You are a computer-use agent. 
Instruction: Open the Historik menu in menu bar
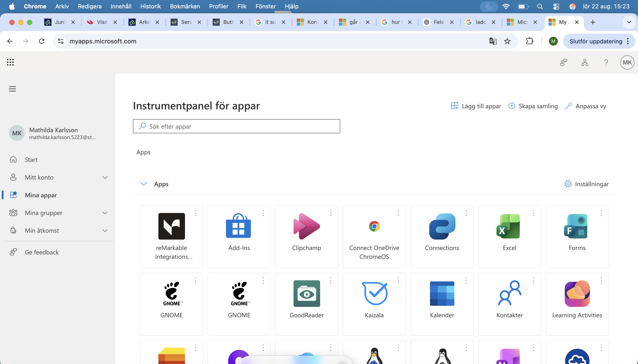[151, 6]
